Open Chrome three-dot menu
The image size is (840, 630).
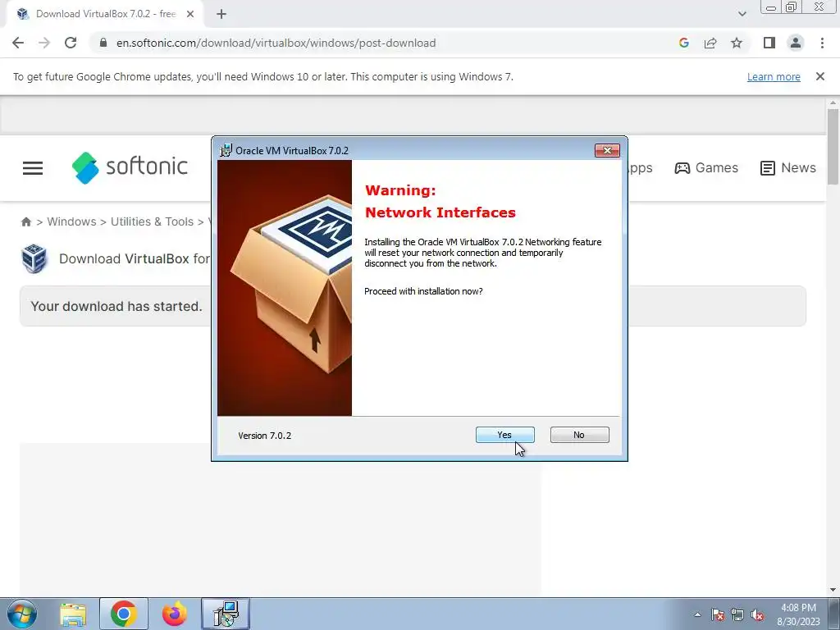[x=822, y=43]
